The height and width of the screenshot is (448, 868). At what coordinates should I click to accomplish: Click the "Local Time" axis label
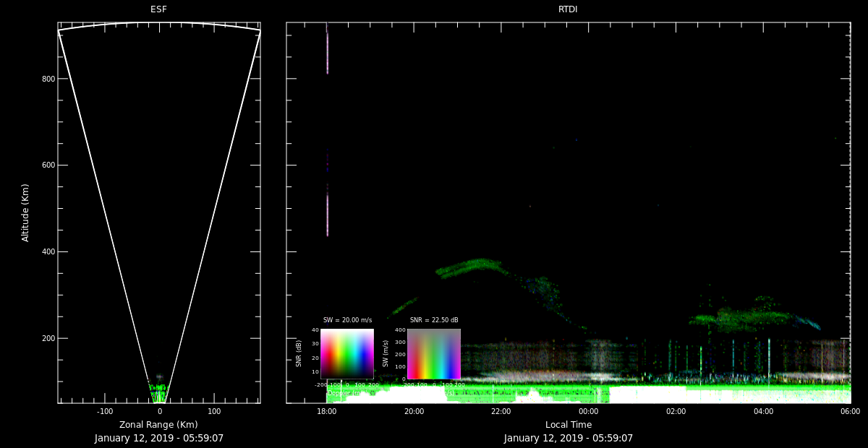[x=568, y=425]
